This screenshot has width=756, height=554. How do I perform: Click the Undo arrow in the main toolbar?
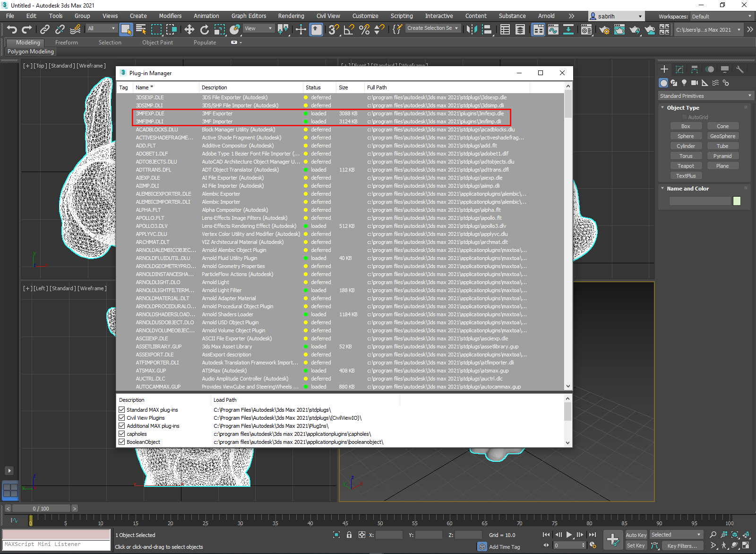click(12, 30)
